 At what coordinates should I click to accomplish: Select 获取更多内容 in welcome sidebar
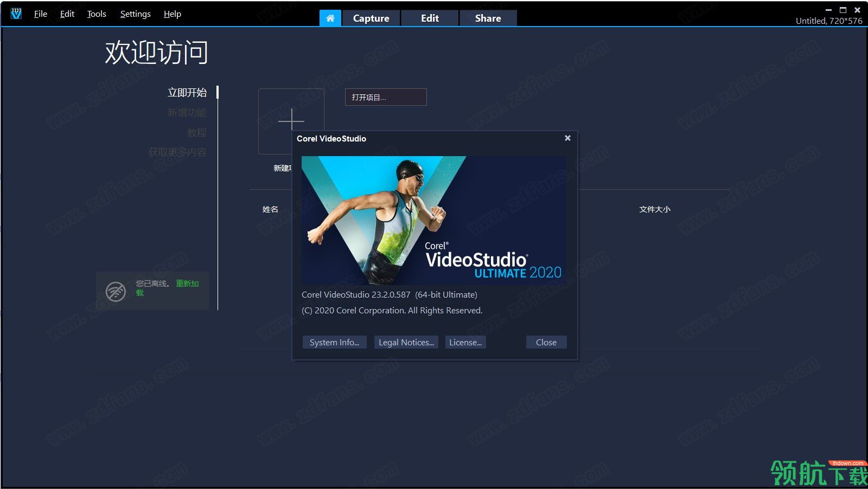177,152
